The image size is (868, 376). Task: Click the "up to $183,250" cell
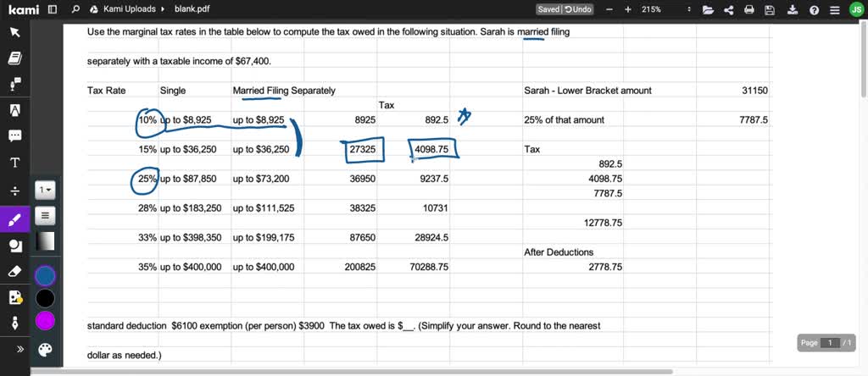coord(191,208)
